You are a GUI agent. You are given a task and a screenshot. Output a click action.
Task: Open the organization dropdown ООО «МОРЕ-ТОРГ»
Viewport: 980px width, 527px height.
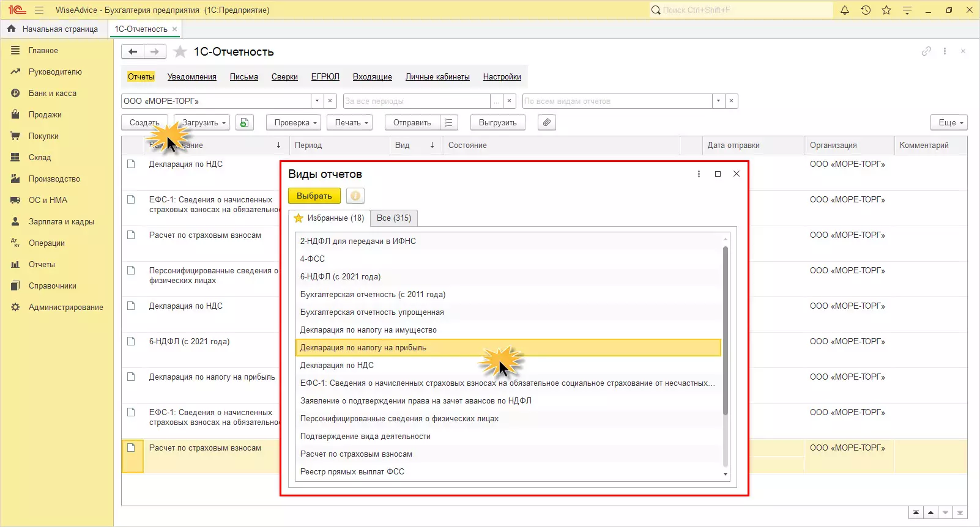[x=317, y=101]
